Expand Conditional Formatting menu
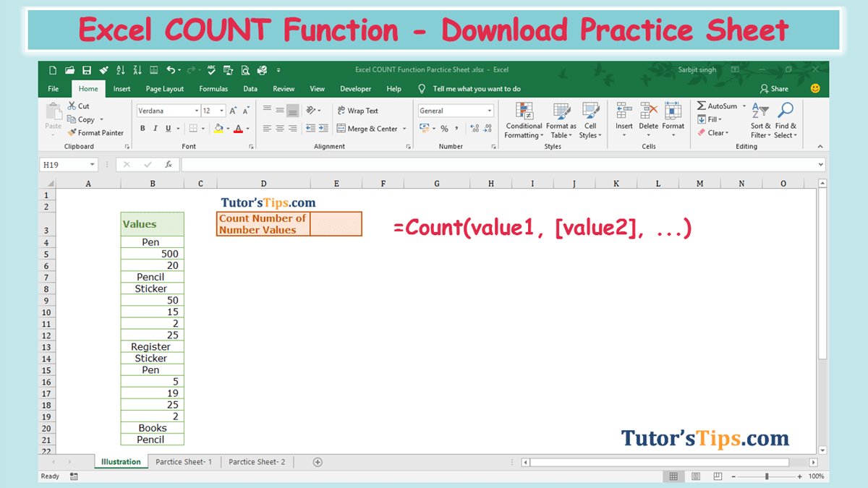Screen dimensions: 868x488 (x=524, y=120)
